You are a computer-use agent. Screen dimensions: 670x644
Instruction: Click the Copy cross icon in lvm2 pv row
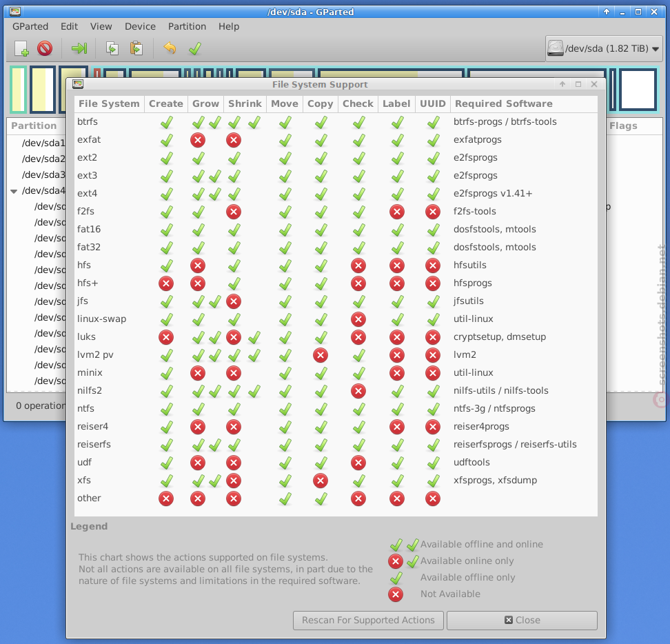tap(320, 355)
